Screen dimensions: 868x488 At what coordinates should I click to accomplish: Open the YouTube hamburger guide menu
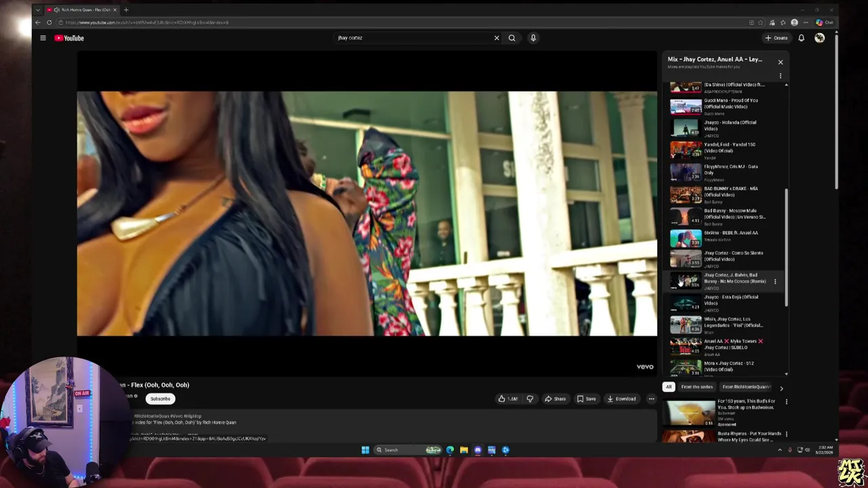click(x=43, y=38)
